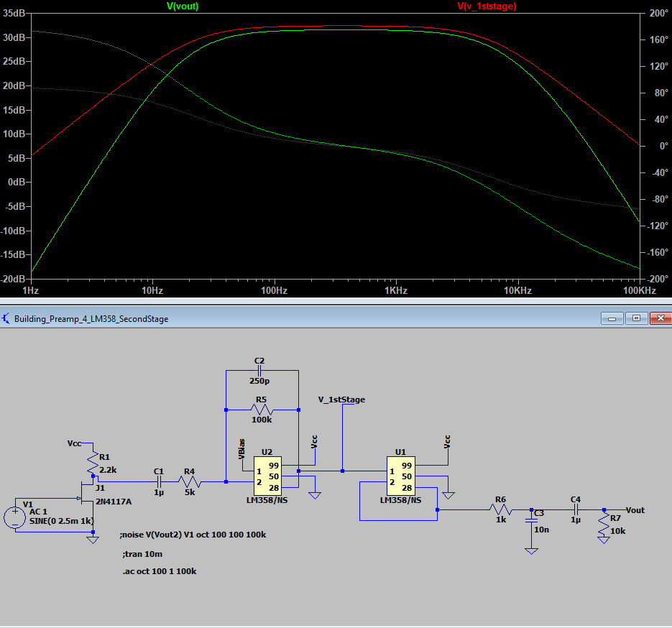Image resolution: width=672 pixels, height=628 pixels.
Task: Click the ground symbol beside U1
Action: (448, 496)
